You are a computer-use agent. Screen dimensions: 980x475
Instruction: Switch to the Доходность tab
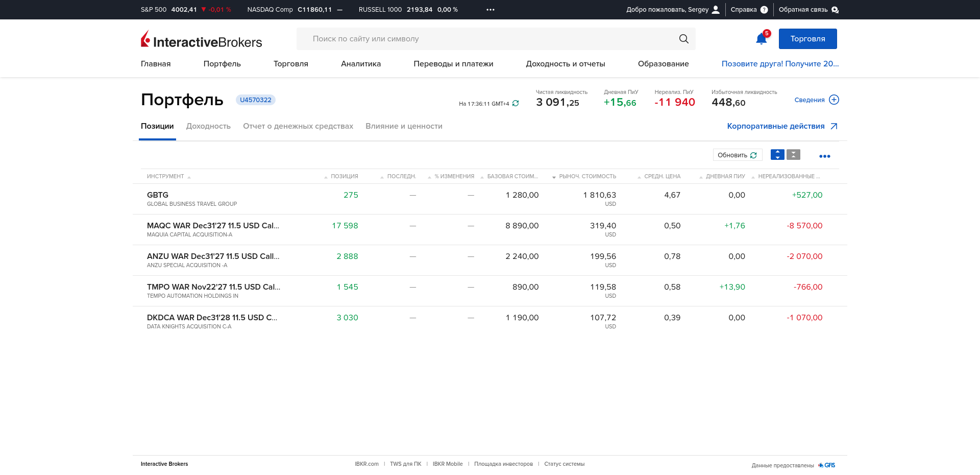point(208,126)
